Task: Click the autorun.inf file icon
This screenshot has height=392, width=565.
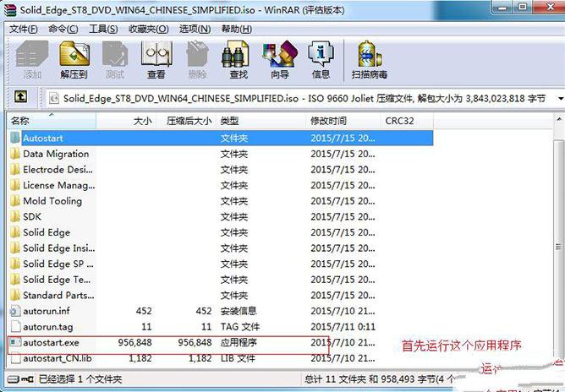Action: point(15,311)
